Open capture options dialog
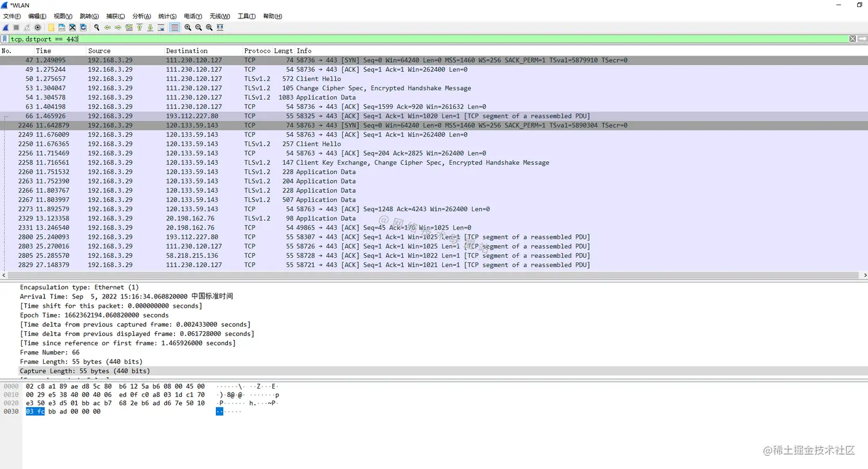Viewport: 868px width, 469px height. (x=37, y=28)
